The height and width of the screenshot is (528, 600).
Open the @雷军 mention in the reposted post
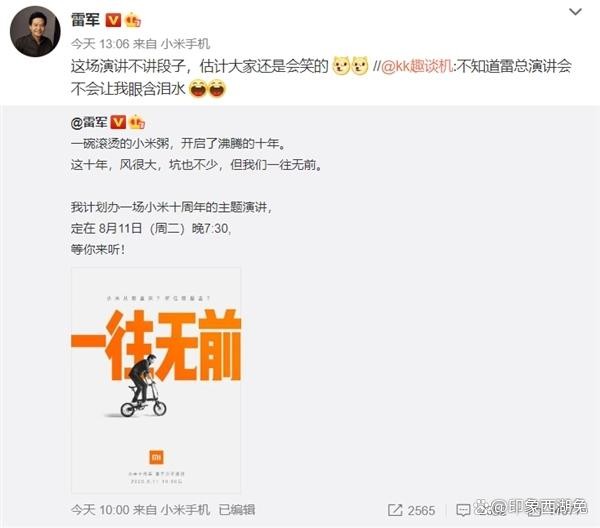click(89, 122)
